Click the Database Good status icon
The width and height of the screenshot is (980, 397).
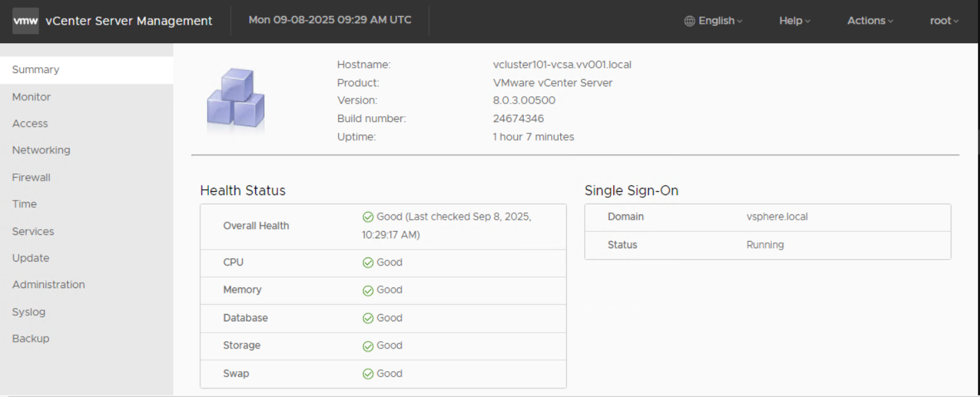tap(368, 318)
